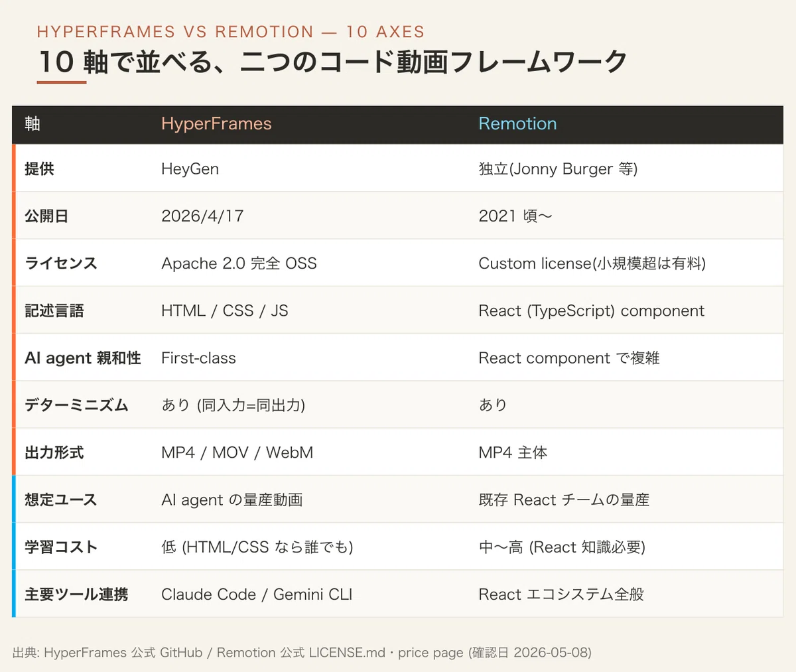Select the '既存 React チームの量産' cell

point(564,500)
